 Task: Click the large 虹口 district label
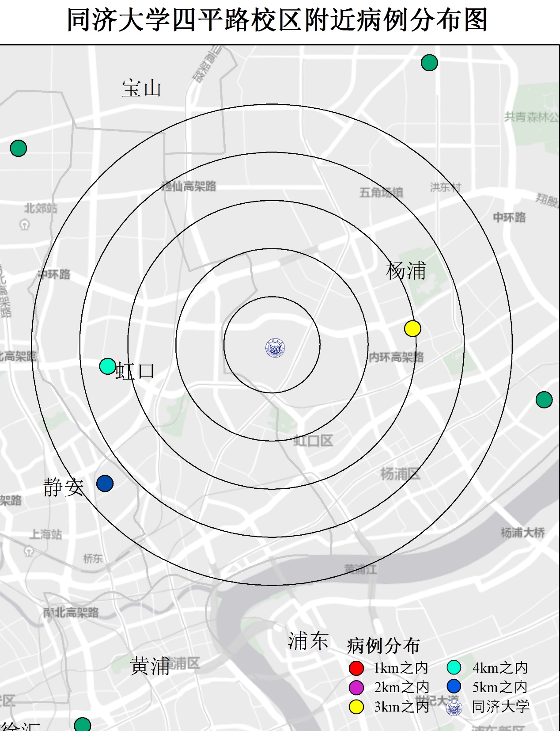tap(136, 371)
